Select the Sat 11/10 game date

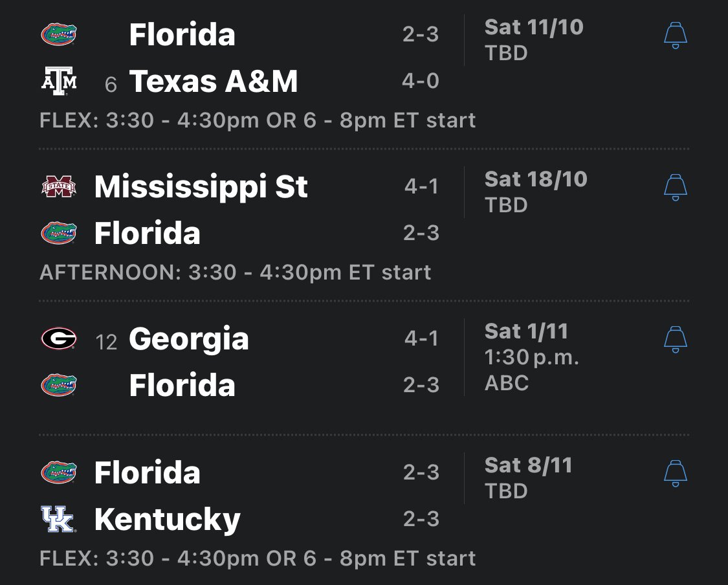(533, 28)
